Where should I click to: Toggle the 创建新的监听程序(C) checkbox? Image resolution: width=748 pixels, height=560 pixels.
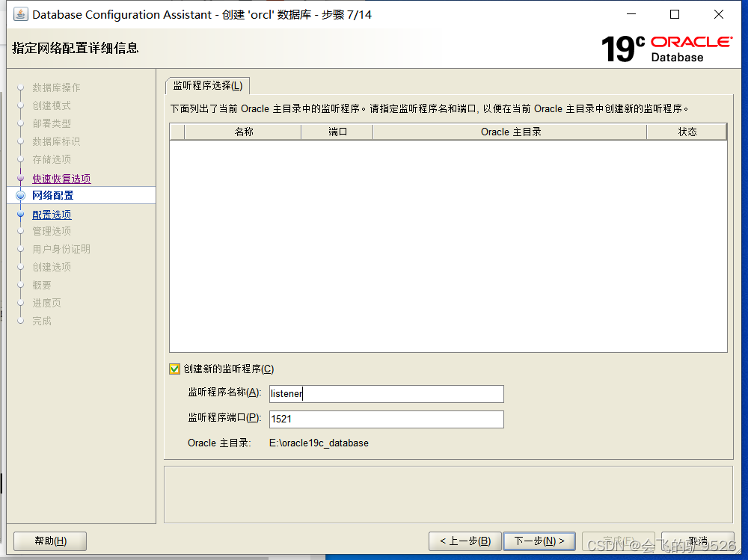point(174,369)
